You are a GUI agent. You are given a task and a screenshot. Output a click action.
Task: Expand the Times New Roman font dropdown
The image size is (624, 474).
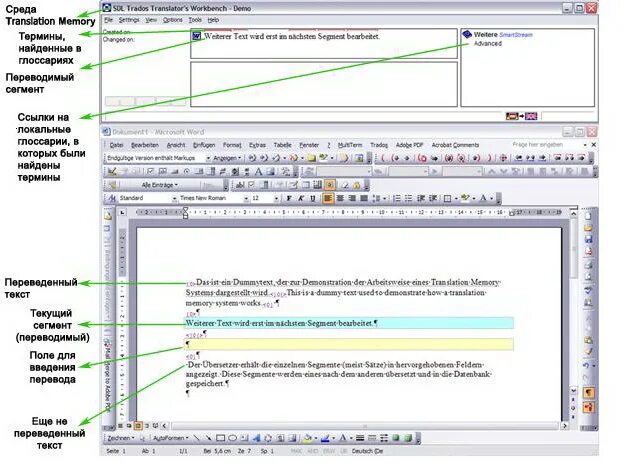point(246,198)
